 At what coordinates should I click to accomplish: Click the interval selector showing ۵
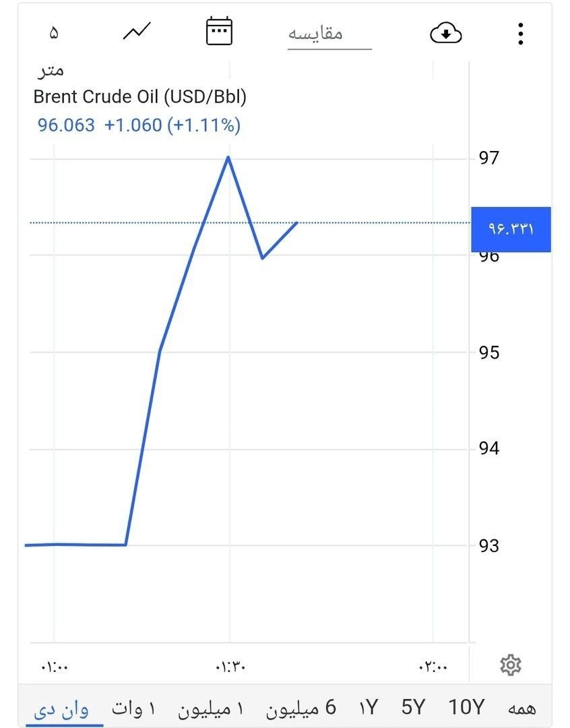pyautogui.click(x=54, y=32)
